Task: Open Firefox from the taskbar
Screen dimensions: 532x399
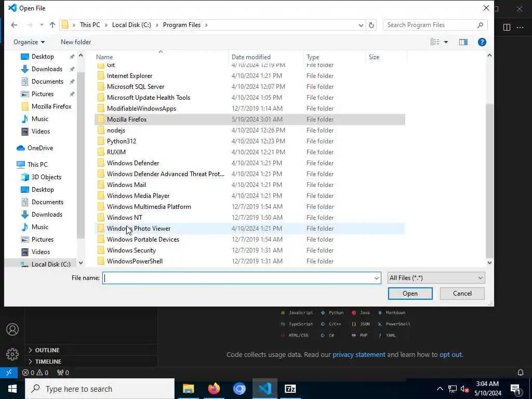Action: (x=214, y=389)
